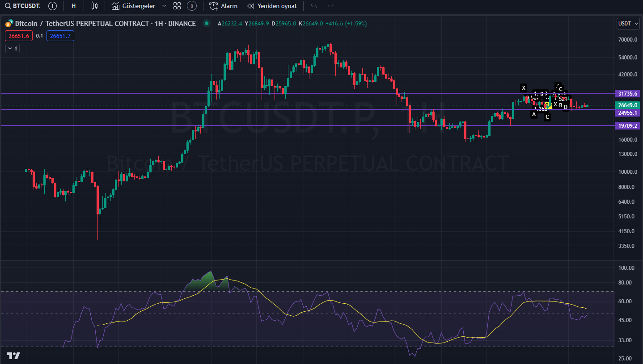This screenshot has height=364, width=643.
Task: Click the closing value K26649.0 in header
Action: pyautogui.click(x=311, y=23)
